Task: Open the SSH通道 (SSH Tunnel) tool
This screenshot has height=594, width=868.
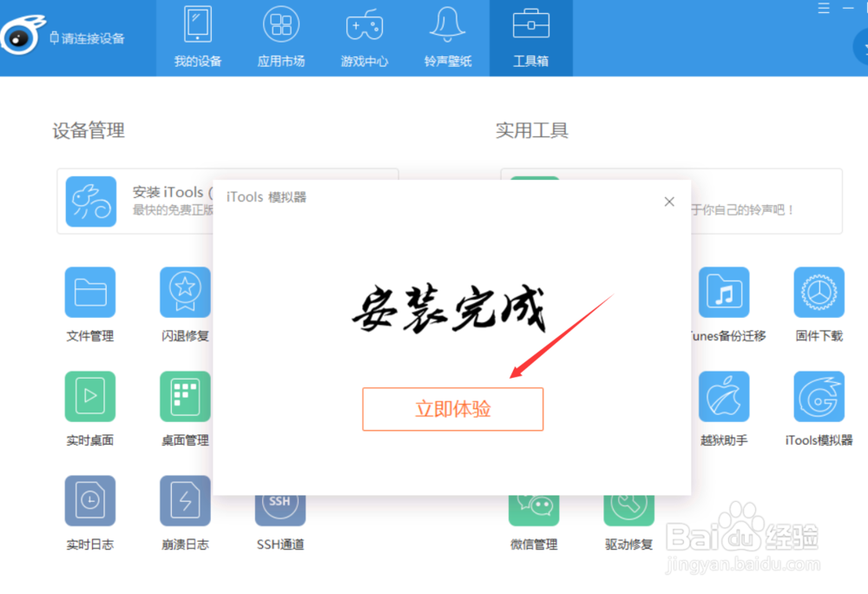Action: [279, 513]
